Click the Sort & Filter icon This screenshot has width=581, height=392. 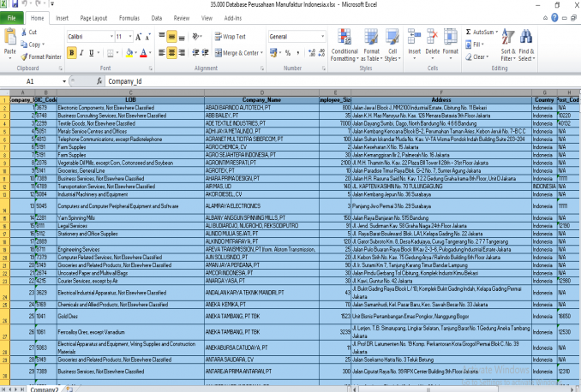pos(507,39)
